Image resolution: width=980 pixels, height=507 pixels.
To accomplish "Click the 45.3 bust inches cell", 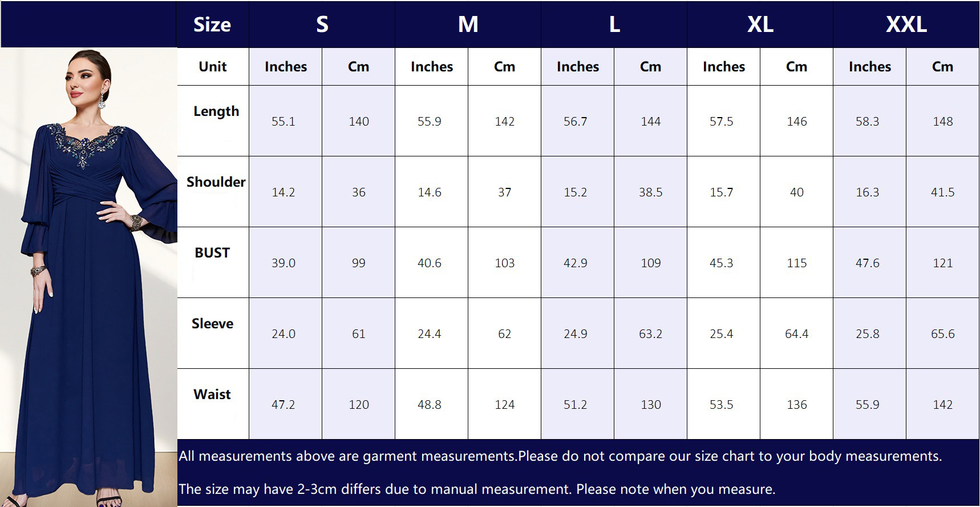I will [x=722, y=263].
